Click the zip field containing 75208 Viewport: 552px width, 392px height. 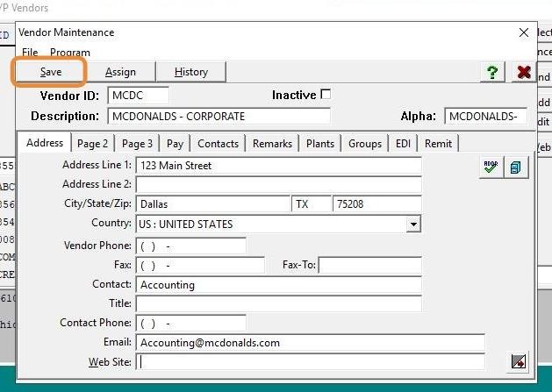377,204
